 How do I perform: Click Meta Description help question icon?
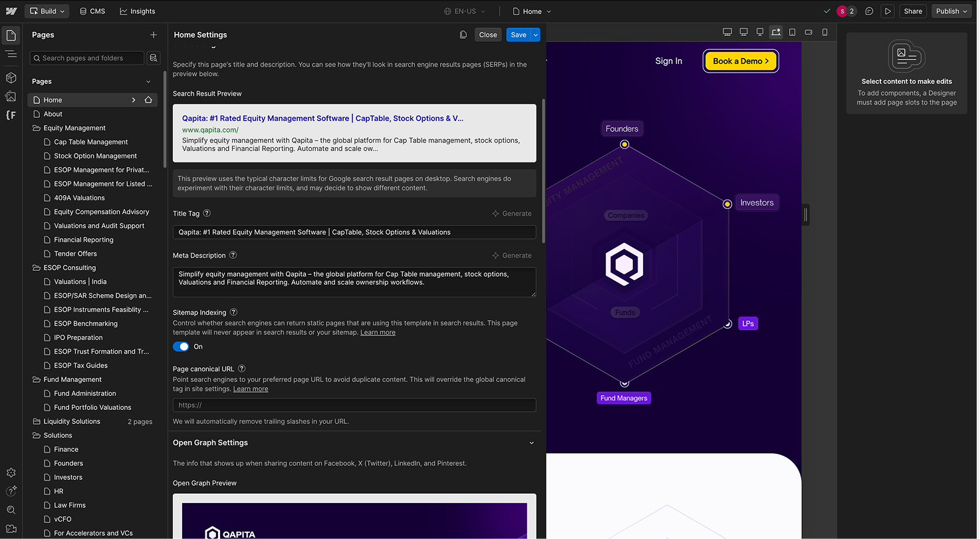point(233,256)
